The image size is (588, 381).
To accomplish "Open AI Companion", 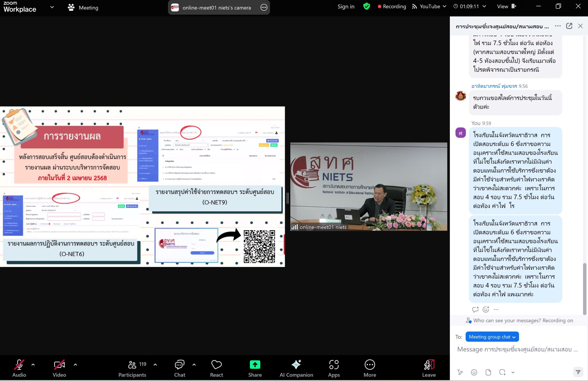I will [296, 368].
